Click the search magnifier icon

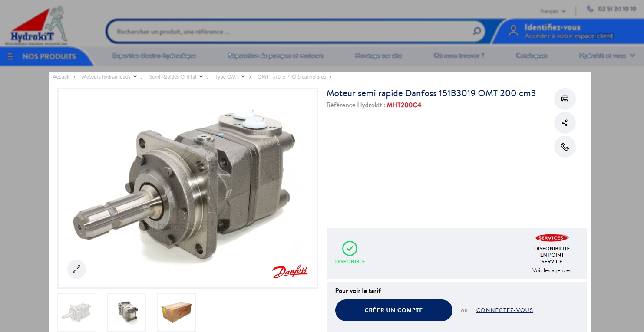477,31
